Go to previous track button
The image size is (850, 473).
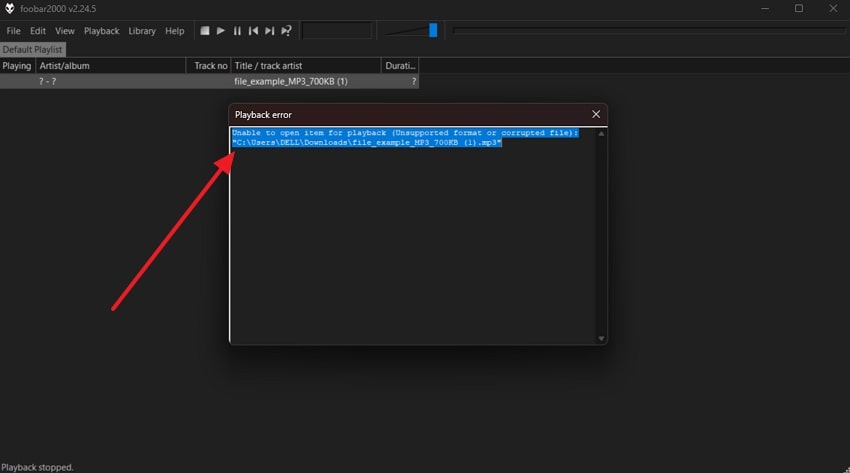253,31
